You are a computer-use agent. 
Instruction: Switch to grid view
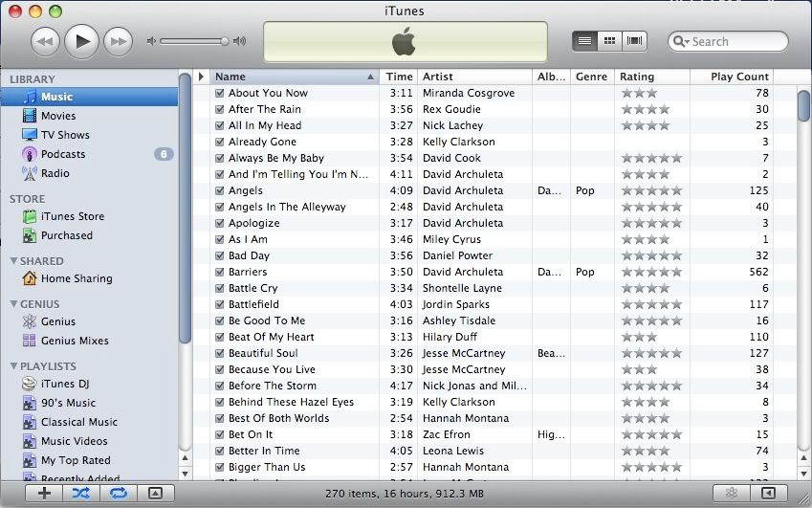[x=609, y=41]
